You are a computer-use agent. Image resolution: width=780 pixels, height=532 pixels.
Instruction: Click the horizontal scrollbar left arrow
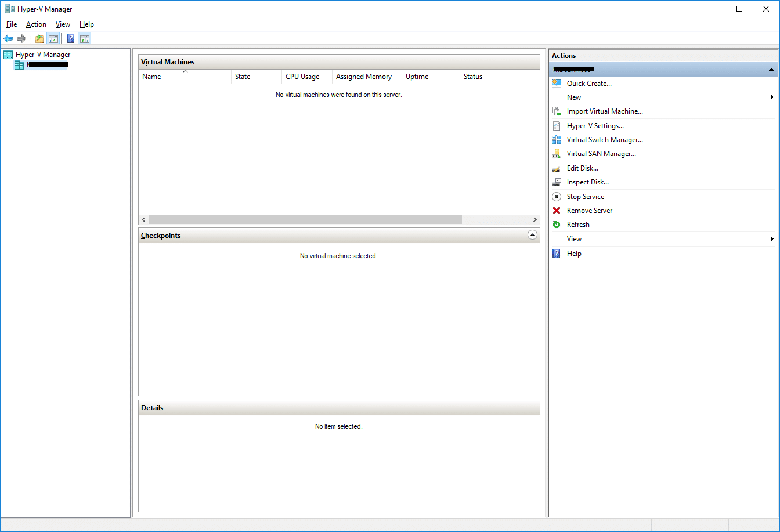[x=144, y=220]
